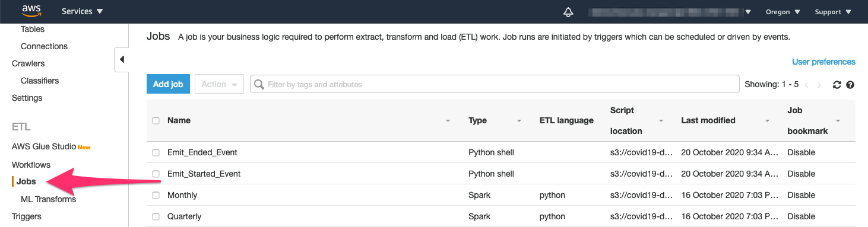Click the search magnifier icon in the filter box
Viewport: 868px width, 227px height.
tap(259, 84)
